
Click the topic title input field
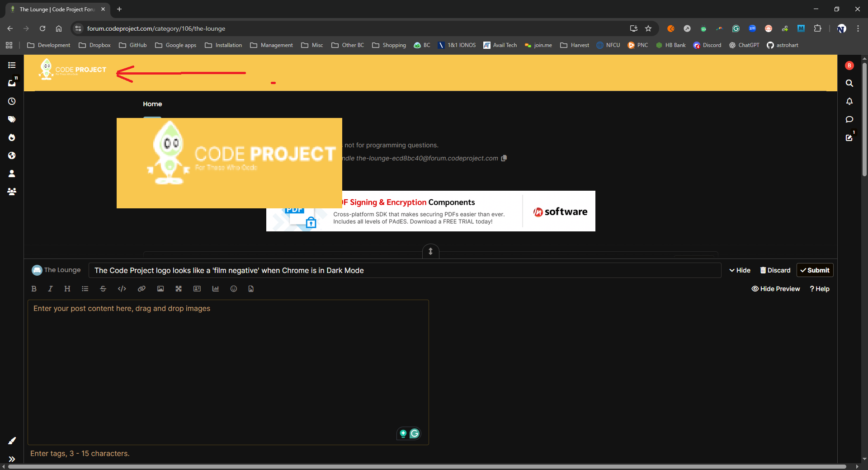405,270
